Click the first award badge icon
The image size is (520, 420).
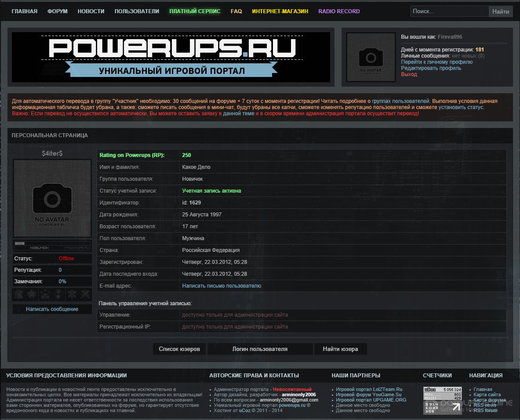[x=18, y=294]
